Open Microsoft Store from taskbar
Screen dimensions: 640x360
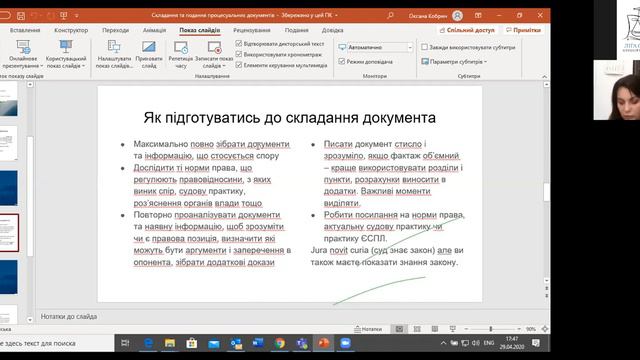pos(192,343)
